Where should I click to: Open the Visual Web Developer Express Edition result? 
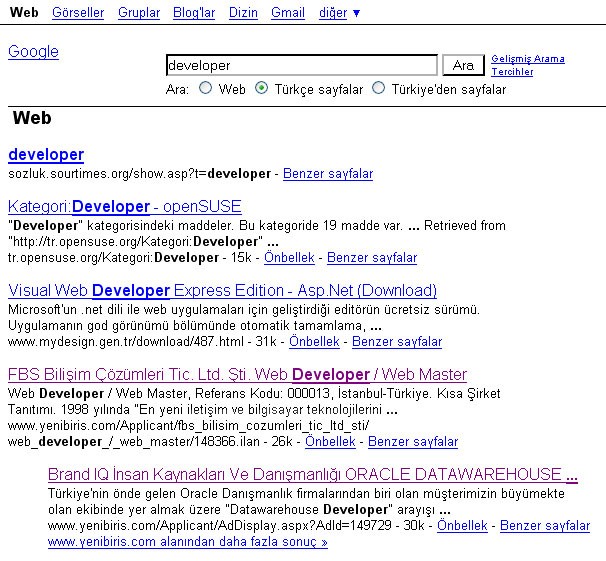(x=222, y=291)
